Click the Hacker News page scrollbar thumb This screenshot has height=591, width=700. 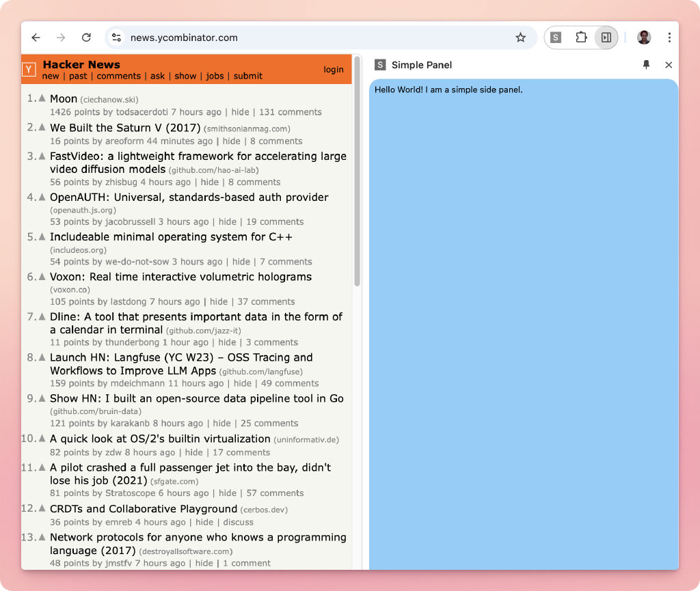coord(357,171)
